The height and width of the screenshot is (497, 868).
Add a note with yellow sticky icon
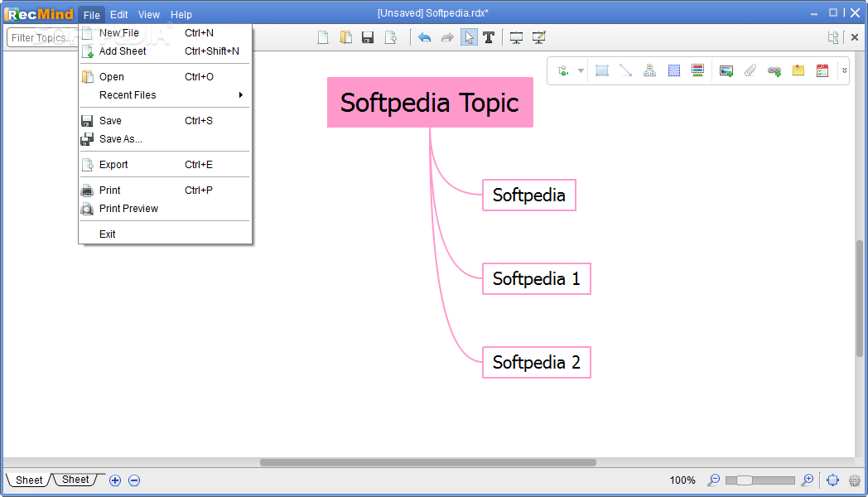pos(798,71)
